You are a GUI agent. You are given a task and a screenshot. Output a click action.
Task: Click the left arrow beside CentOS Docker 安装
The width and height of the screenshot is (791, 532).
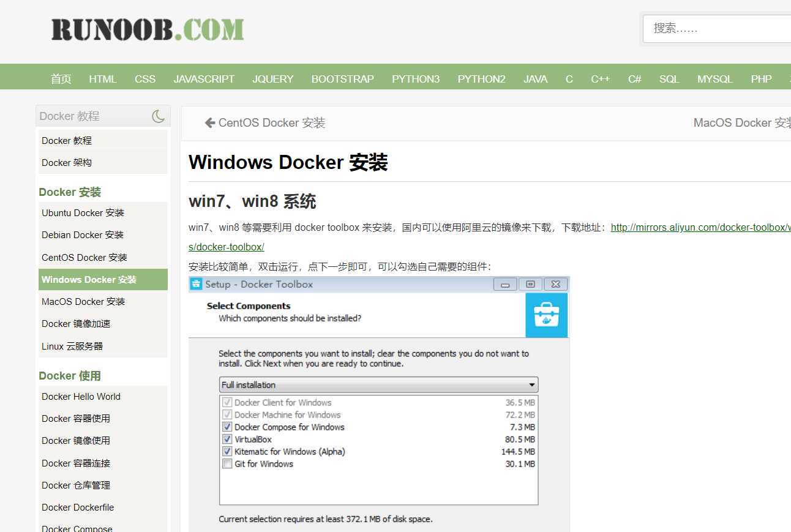(x=210, y=122)
